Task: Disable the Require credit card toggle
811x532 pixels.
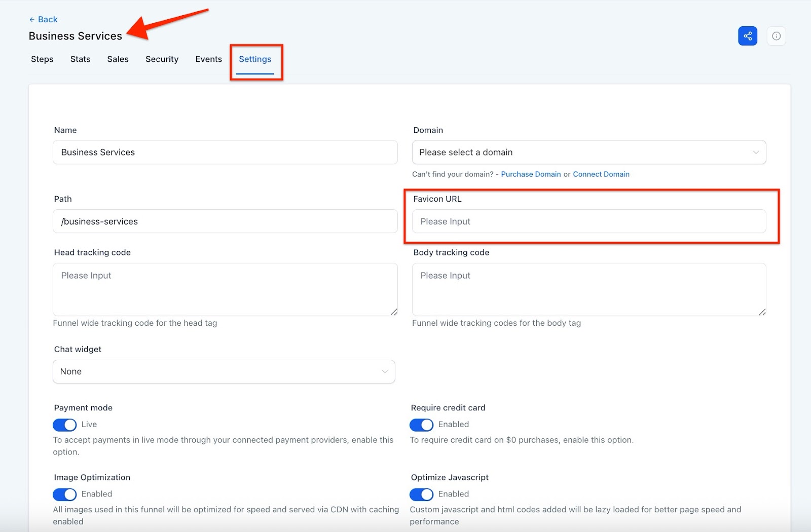Action: point(421,425)
